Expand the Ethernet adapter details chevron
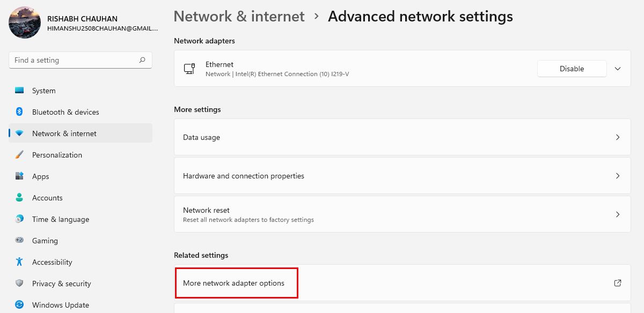The image size is (644, 313). coord(617,69)
